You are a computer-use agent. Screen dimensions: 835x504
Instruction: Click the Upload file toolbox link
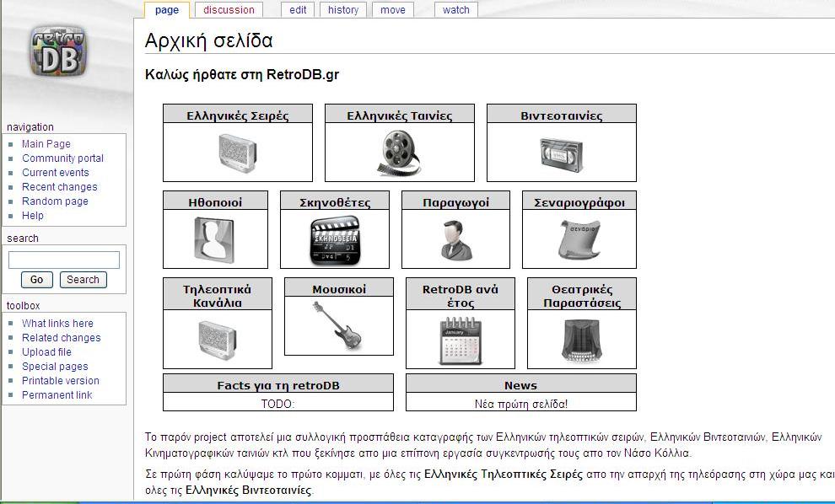(x=46, y=352)
